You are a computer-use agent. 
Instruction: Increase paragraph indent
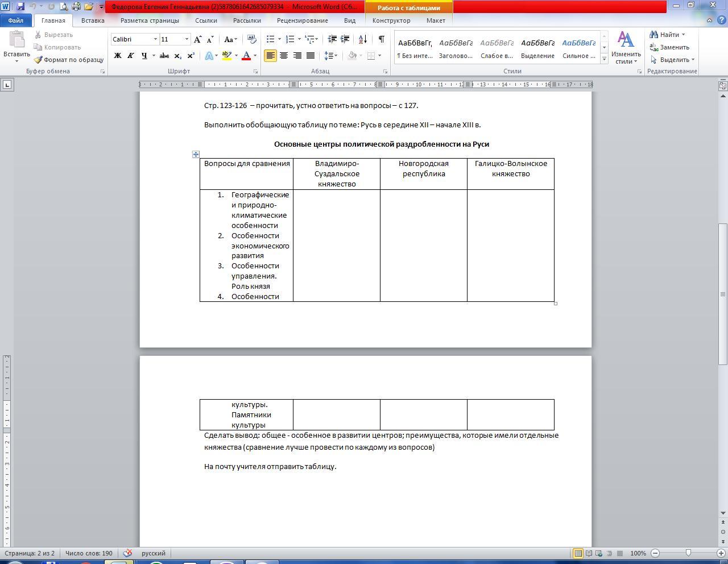click(x=345, y=39)
